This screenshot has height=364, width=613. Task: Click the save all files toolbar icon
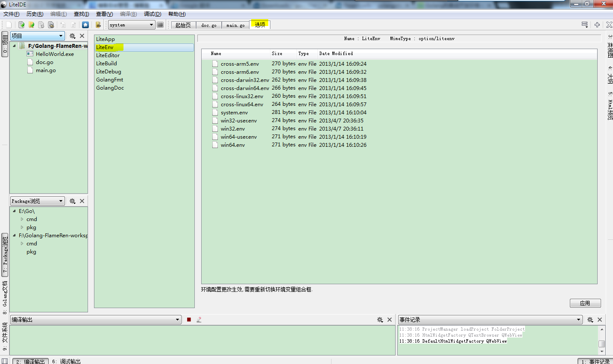51,25
